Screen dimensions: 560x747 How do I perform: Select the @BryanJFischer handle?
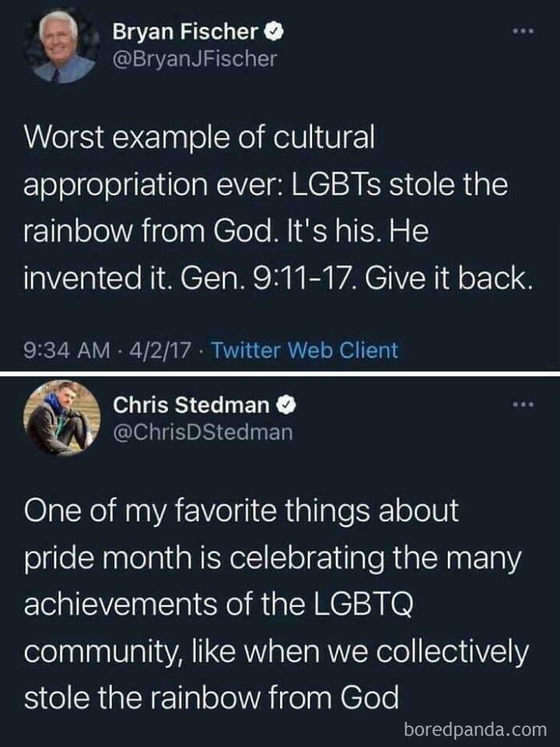click(196, 58)
